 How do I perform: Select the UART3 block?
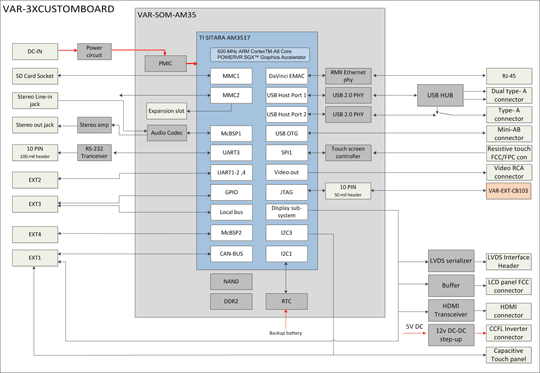[231, 153]
